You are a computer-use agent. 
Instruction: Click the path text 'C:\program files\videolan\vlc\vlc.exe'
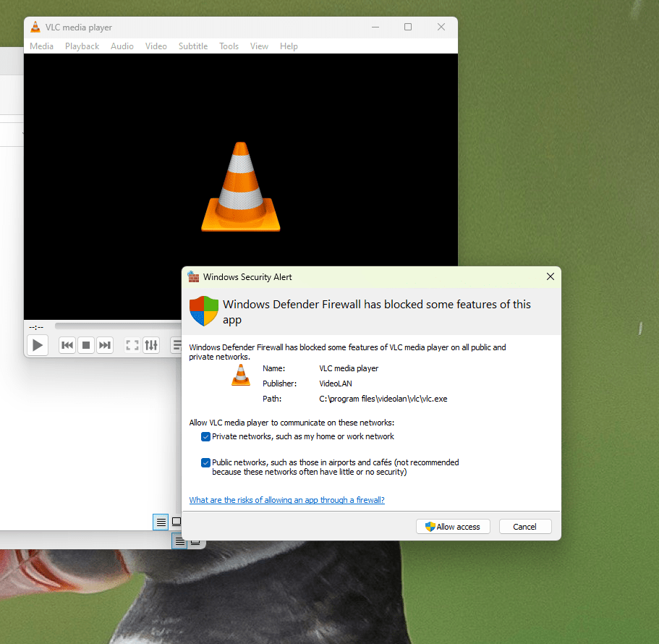(383, 399)
